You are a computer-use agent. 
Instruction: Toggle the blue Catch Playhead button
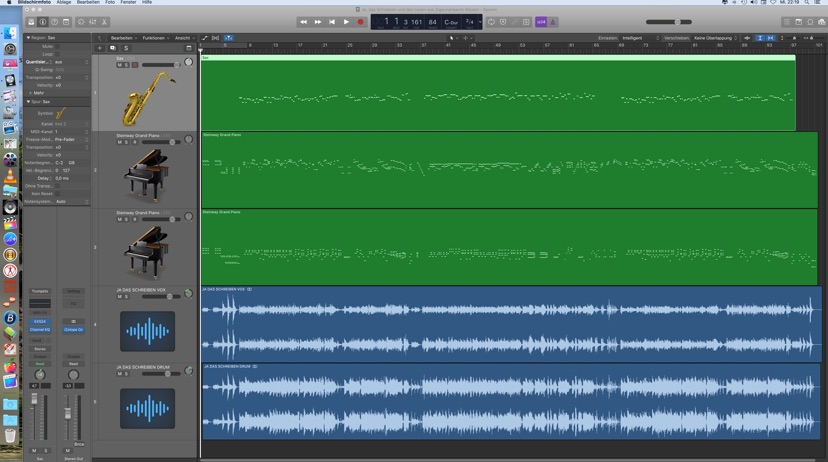(x=228, y=38)
